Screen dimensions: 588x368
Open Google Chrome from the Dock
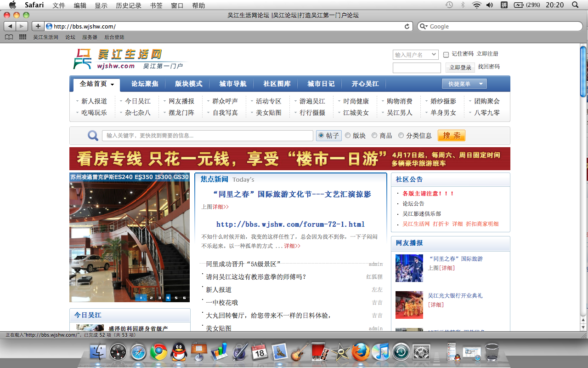click(159, 352)
